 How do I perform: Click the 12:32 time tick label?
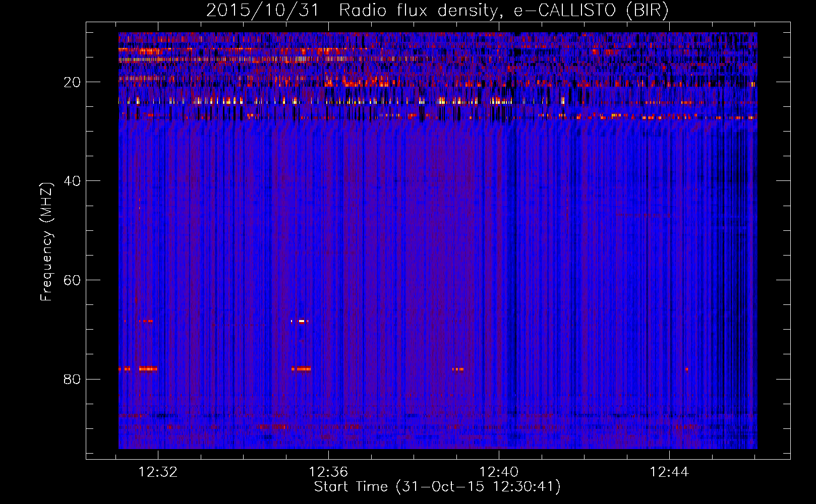[158, 472]
